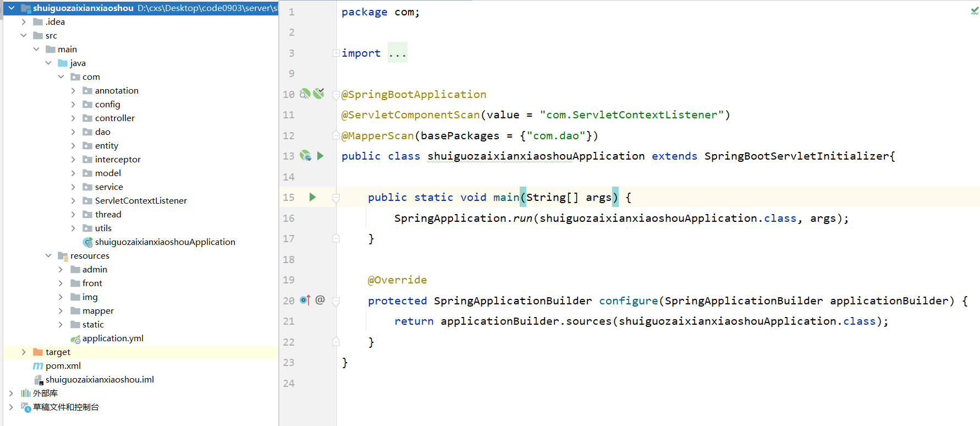Viewport: 980px width, 426px height.
Task: Open Spring bean gutter icon on line 13
Action: (x=305, y=156)
